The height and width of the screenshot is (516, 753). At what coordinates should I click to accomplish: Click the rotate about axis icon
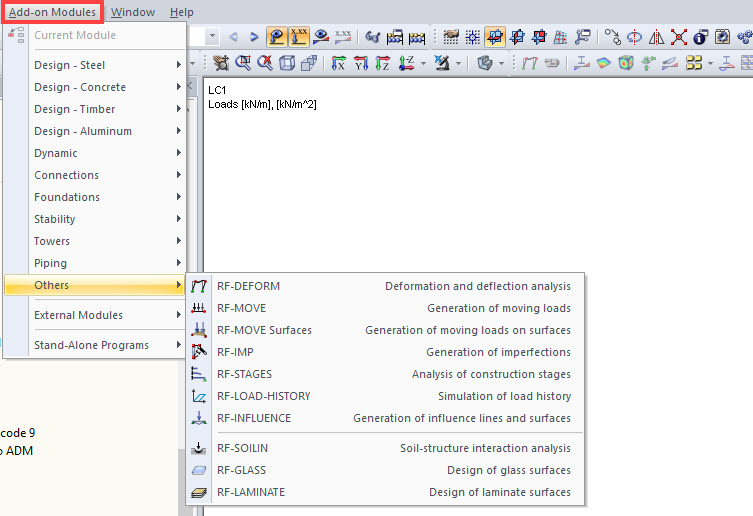click(x=634, y=37)
